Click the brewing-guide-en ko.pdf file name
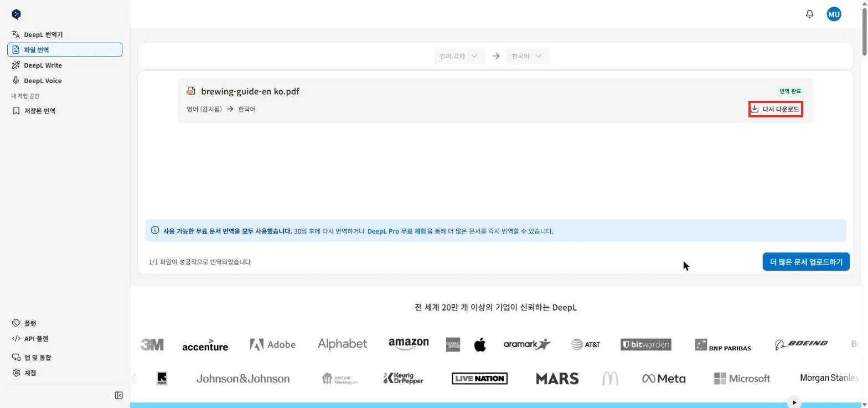Image resolution: width=868 pixels, height=408 pixels. click(250, 91)
